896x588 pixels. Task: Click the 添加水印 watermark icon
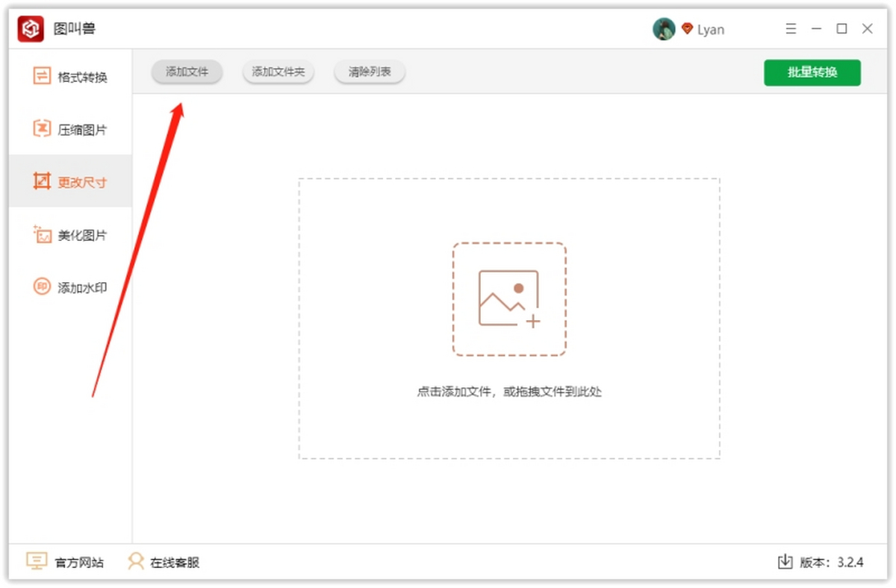42,287
